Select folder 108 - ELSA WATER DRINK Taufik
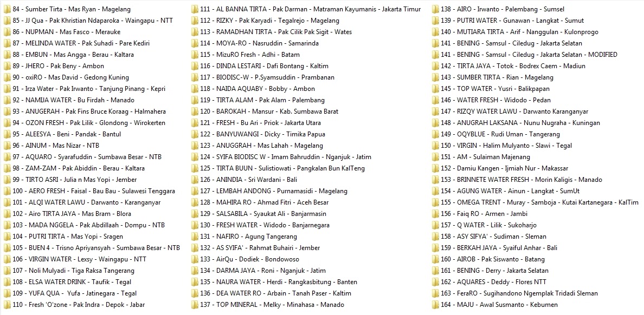644x315 pixels. tap(68, 282)
